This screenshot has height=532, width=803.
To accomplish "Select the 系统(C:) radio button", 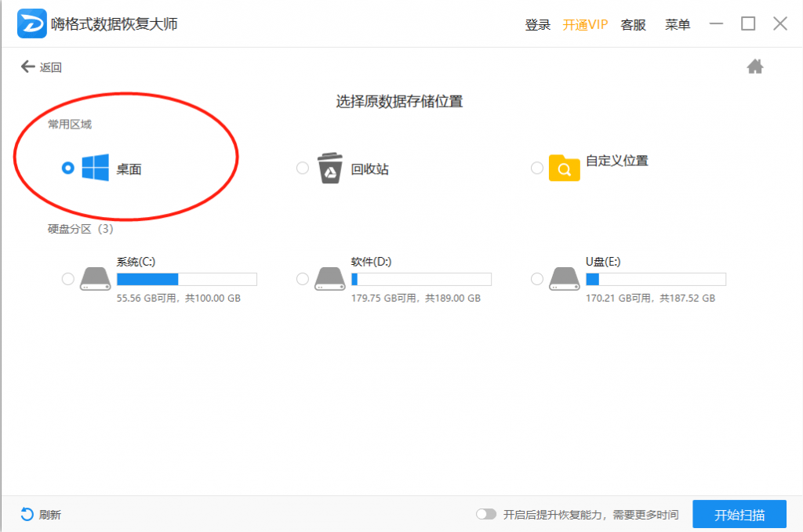I will [67, 279].
